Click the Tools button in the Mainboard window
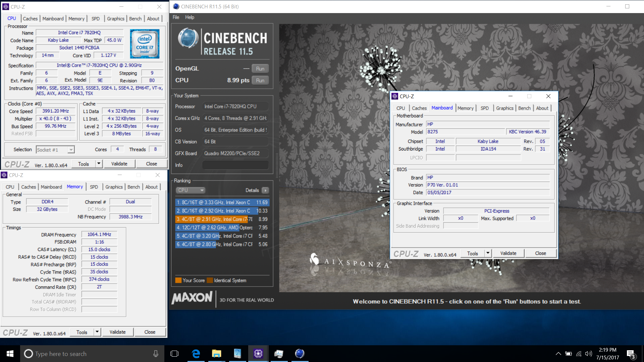The width and height of the screenshot is (644, 362). click(x=473, y=253)
